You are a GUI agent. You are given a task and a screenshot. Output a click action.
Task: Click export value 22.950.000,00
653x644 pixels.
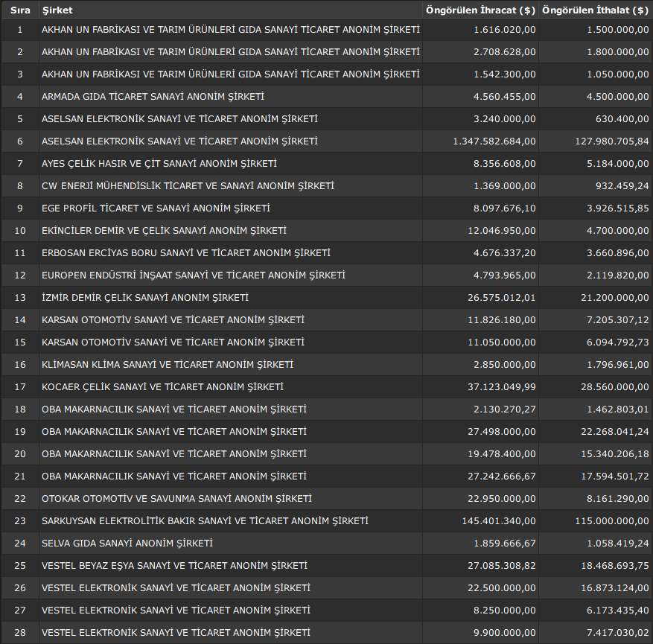tap(502, 498)
